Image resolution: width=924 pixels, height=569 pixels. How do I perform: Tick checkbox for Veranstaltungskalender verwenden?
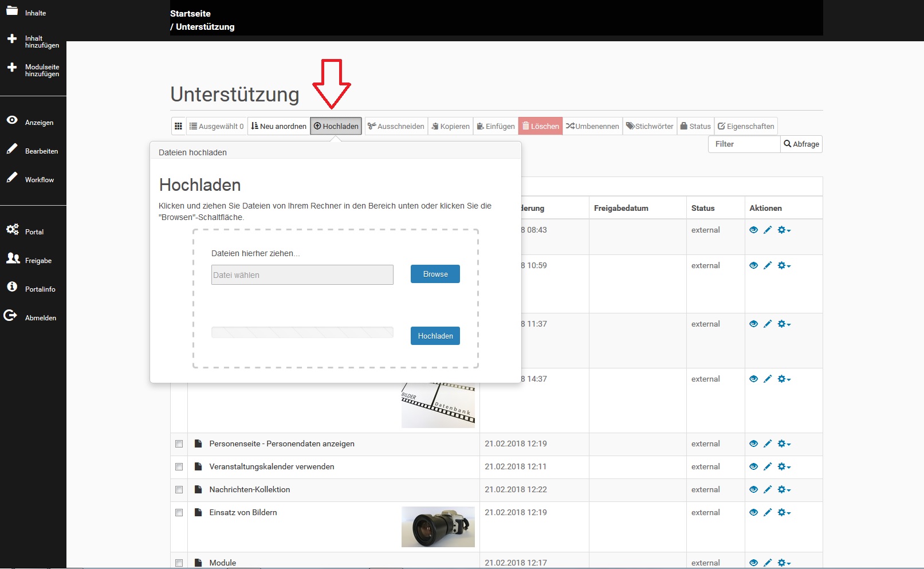179,467
